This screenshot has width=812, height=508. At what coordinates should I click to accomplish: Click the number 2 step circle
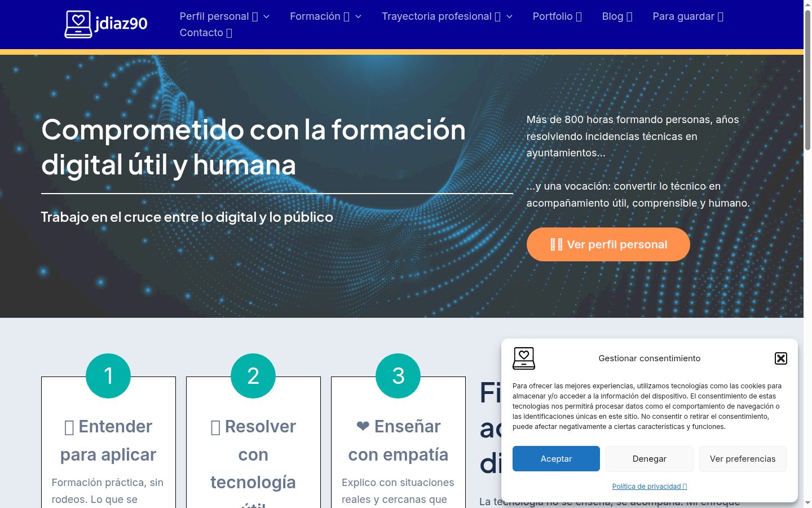253,376
